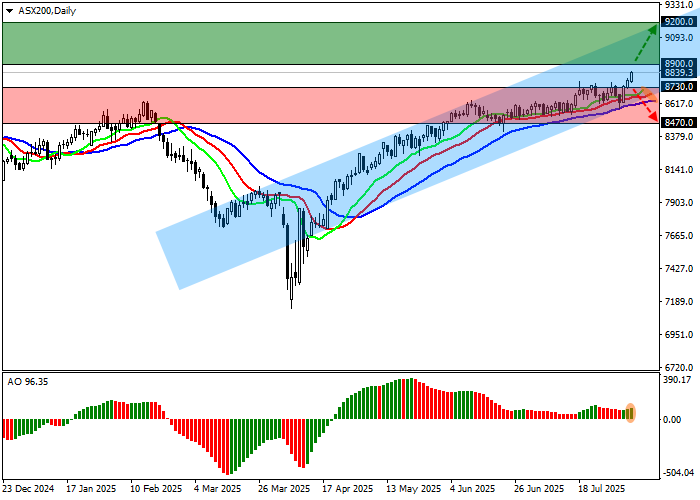Click the ASX200,Daily chart title
This screenshot has width=700, height=500.
coord(47,11)
